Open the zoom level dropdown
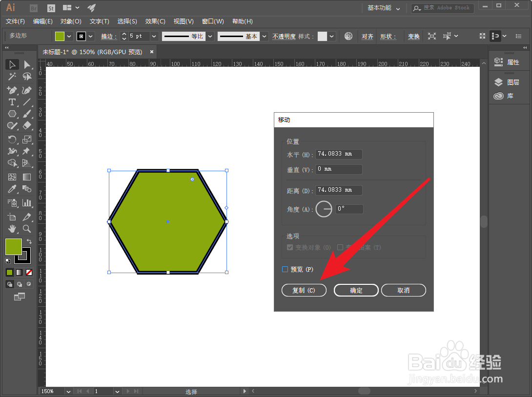The width and height of the screenshot is (532, 397). point(68,391)
